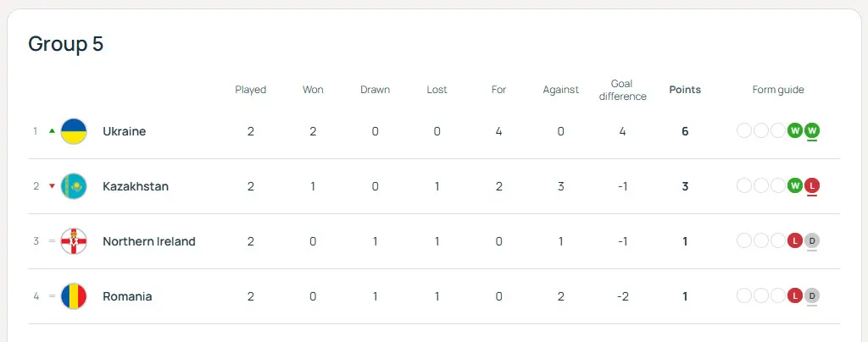Select the Romania team name
868x342 pixels.
tap(127, 296)
